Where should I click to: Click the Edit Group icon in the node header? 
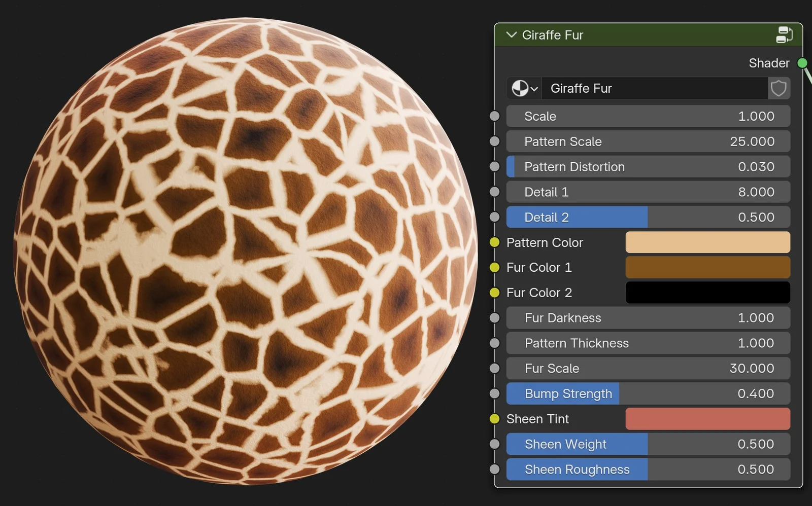785,35
